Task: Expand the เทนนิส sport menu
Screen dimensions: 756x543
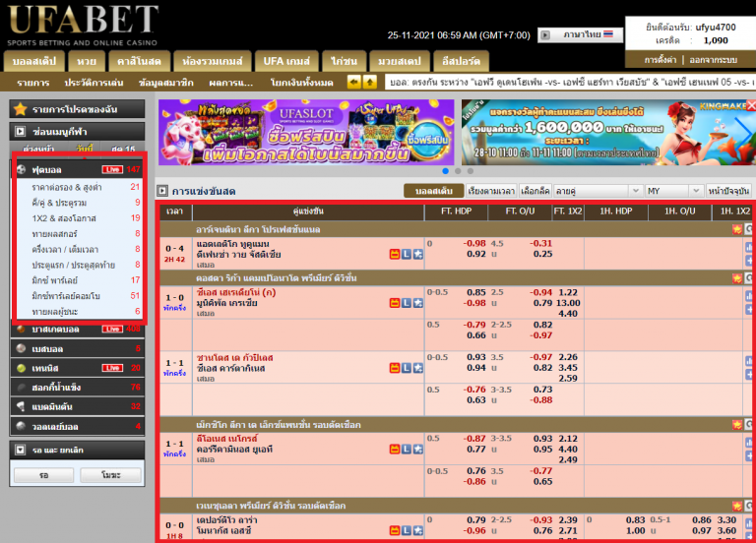Action: pyautogui.click(x=77, y=368)
